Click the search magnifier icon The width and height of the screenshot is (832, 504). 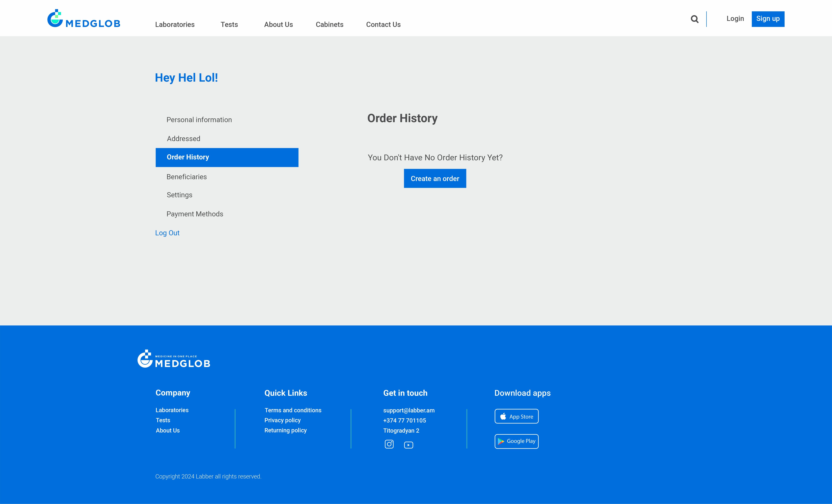pos(694,19)
